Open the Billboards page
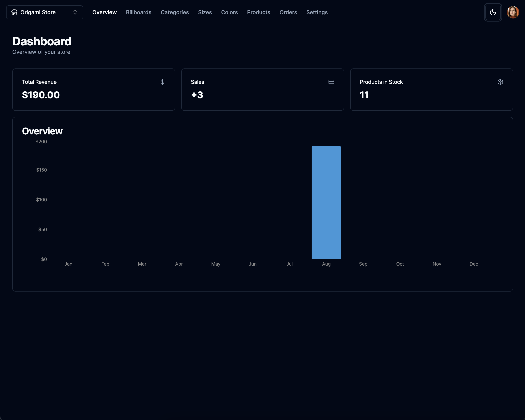The height and width of the screenshot is (420, 525). 139,12
